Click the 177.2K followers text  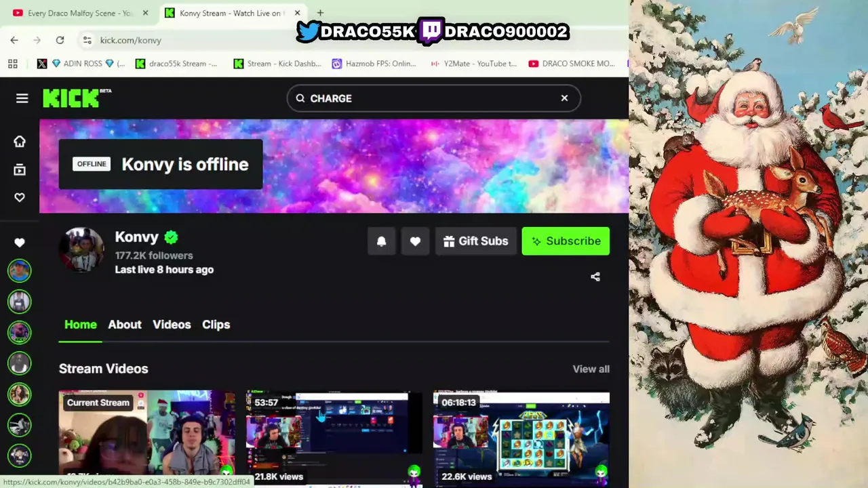coord(154,256)
